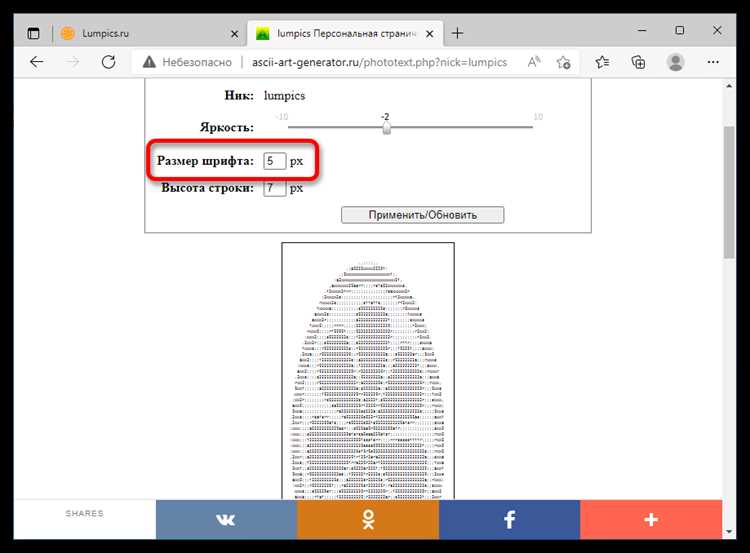Select the lumpics Персональная страница tab
The image size is (750, 553).
pos(345,33)
